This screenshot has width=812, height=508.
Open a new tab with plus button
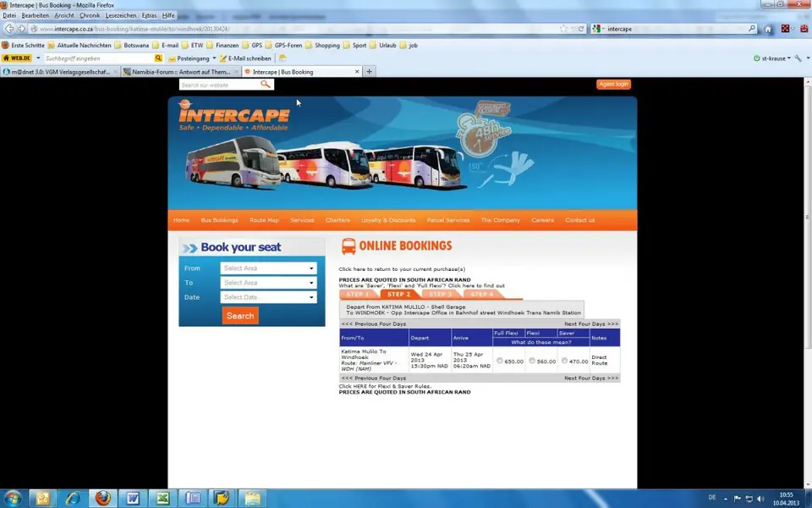(x=370, y=71)
